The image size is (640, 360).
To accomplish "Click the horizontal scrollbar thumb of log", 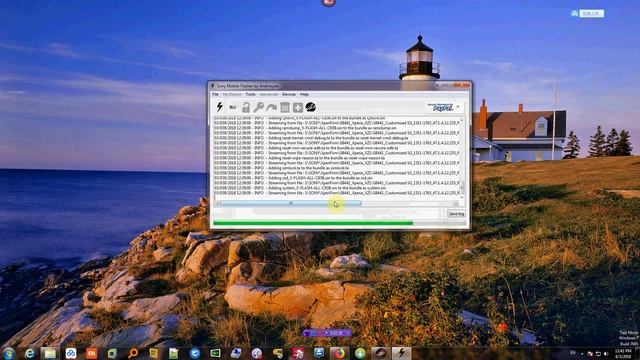I will 291,203.
